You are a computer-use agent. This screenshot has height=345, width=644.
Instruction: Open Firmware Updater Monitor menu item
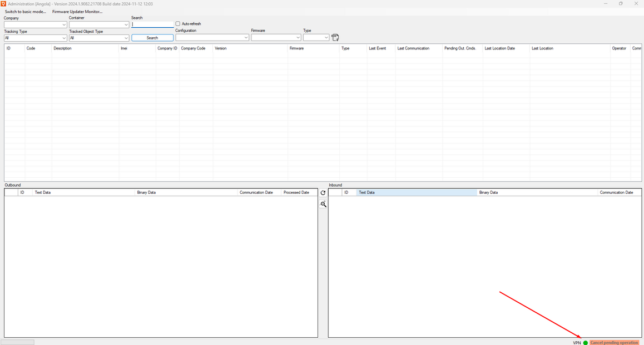tap(77, 12)
